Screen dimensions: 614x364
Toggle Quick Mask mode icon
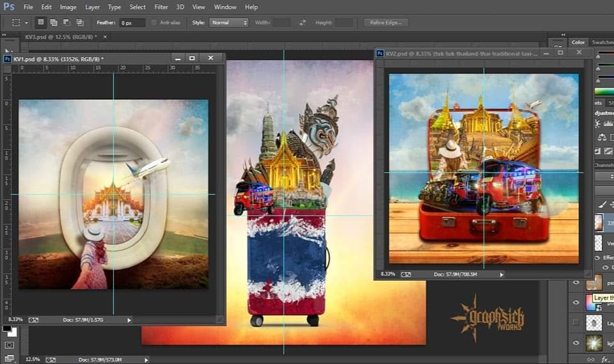9,345
